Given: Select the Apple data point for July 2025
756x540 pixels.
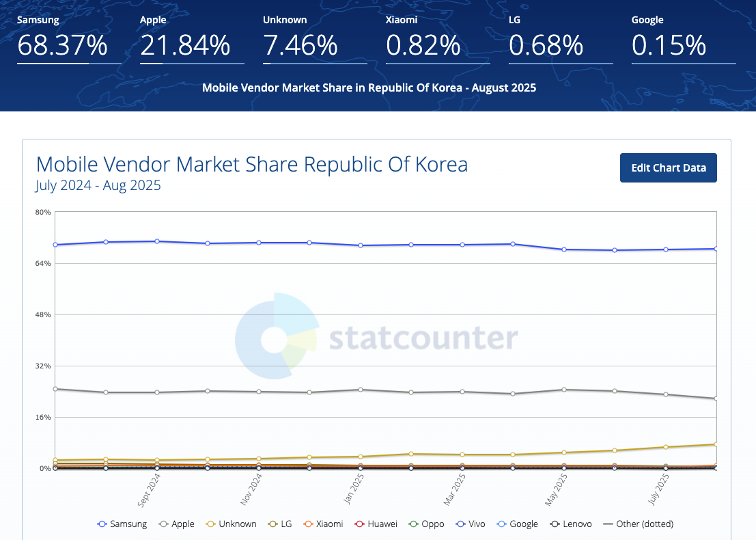Looking at the screenshot, I should click(x=666, y=394).
